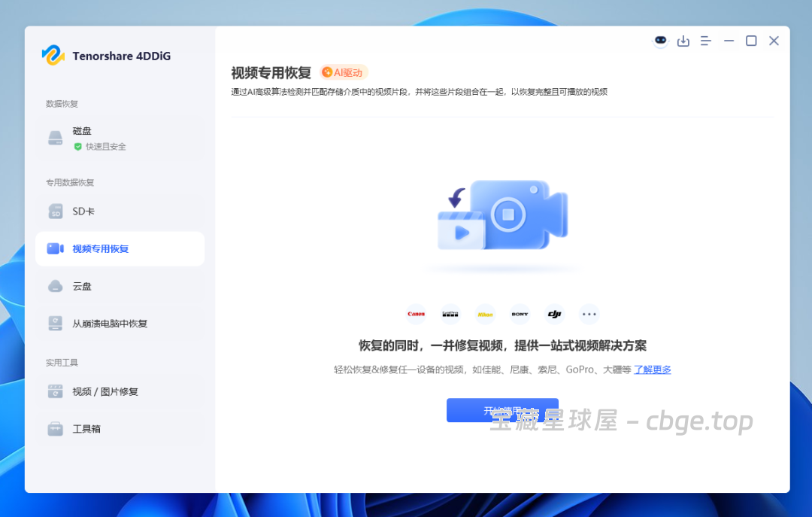Expand more supported brands via ellipsis
Image resolution: width=812 pixels, height=517 pixels.
click(x=589, y=314)
